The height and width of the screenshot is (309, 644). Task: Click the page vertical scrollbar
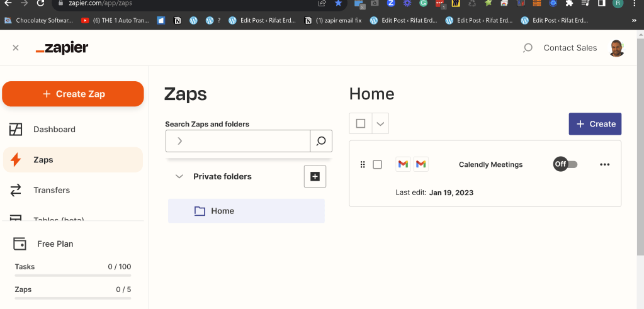click(x=640, y=148)
